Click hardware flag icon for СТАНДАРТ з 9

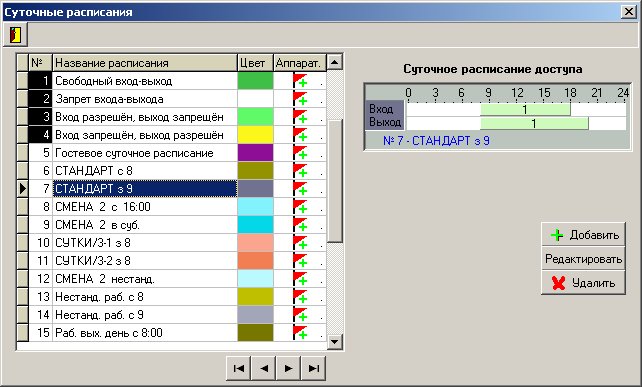(301, 189)
